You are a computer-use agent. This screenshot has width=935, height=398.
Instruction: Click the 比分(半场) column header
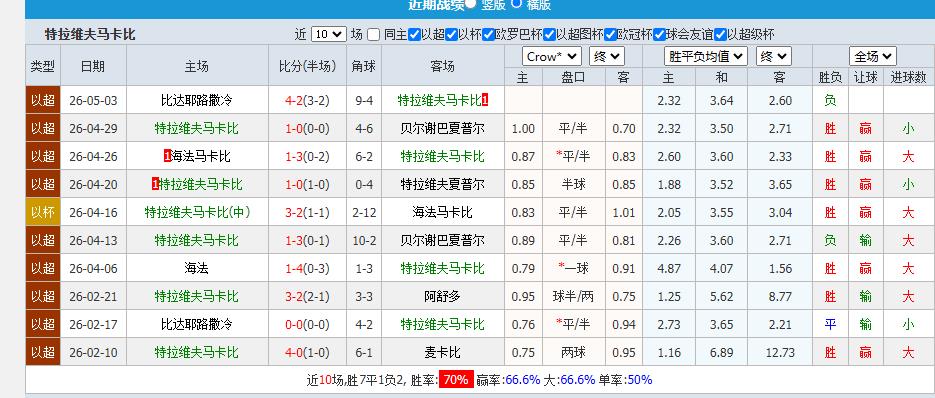point(307,66)
